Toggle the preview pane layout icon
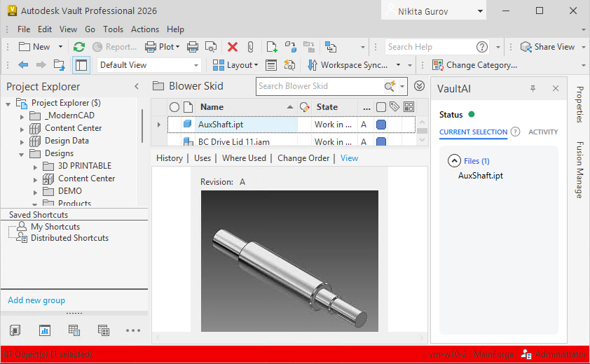The height and width of the screenshot is (364, 590). 81,64
